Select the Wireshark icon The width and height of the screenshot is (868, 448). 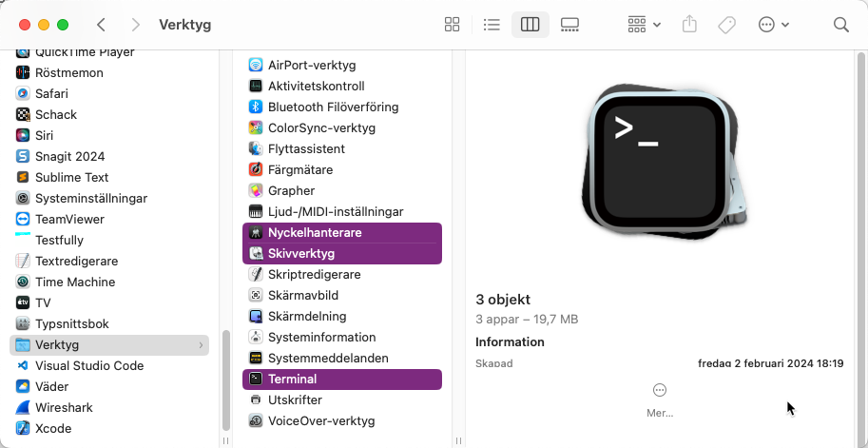tap(22, 407)
